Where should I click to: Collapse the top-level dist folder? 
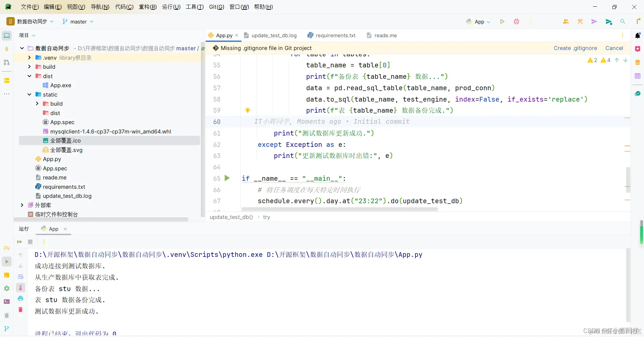30,76
